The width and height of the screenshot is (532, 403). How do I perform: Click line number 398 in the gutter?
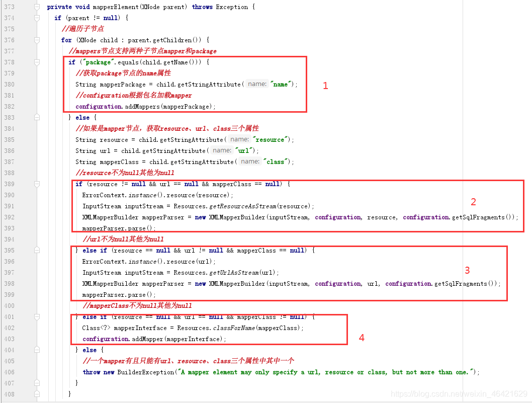(x=9, y=283)
